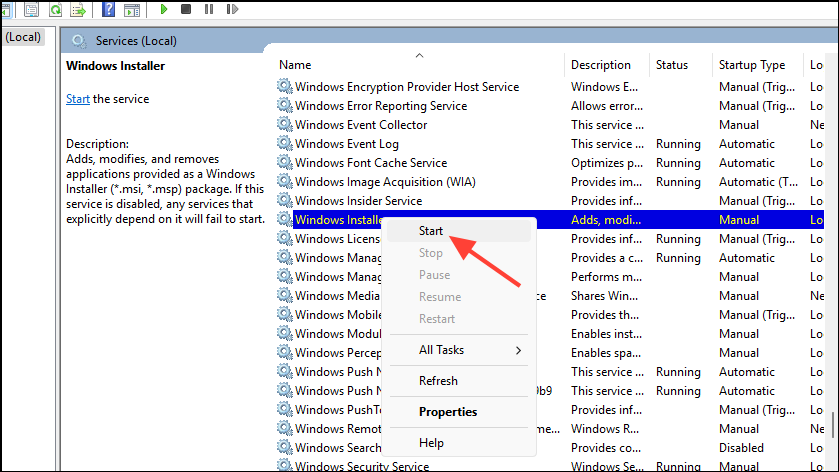Viewport: 839px width, 472px height.
Task: Click the 'Windows R...' description cell
Action: (x=603, y=429)
